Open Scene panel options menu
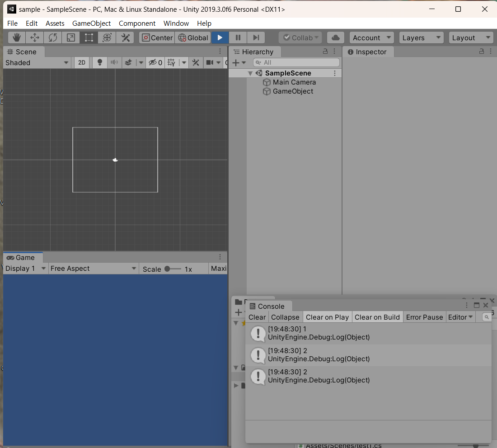497x448 pixels. [220, 52]
